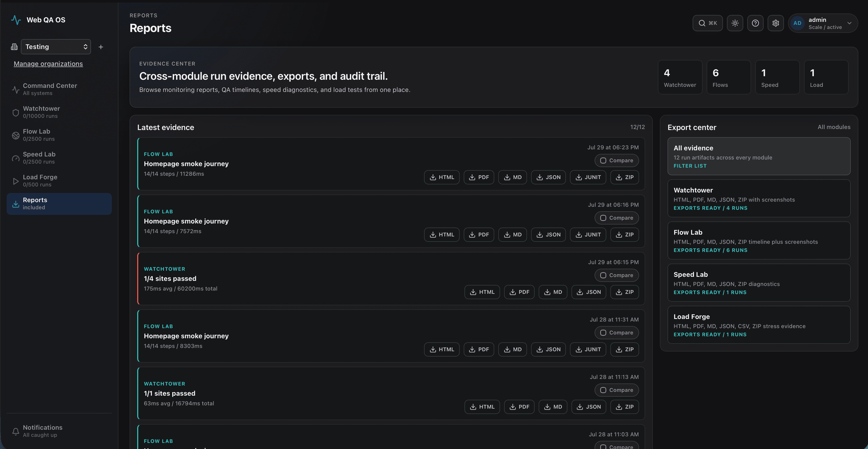Open Watchtower section in sidebar
Viewport: 868px width, 449px height.
click(x=59, y=112)
